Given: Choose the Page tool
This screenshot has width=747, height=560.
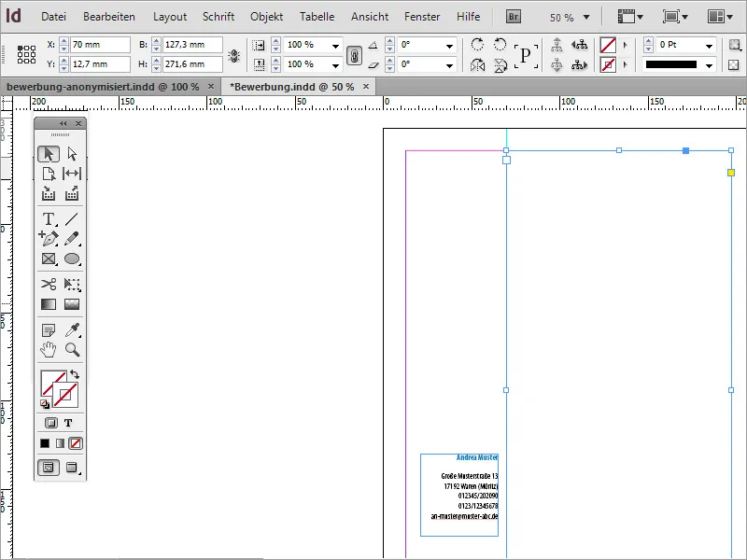Looking at the screenshot, I should click(x=49, y=174).
